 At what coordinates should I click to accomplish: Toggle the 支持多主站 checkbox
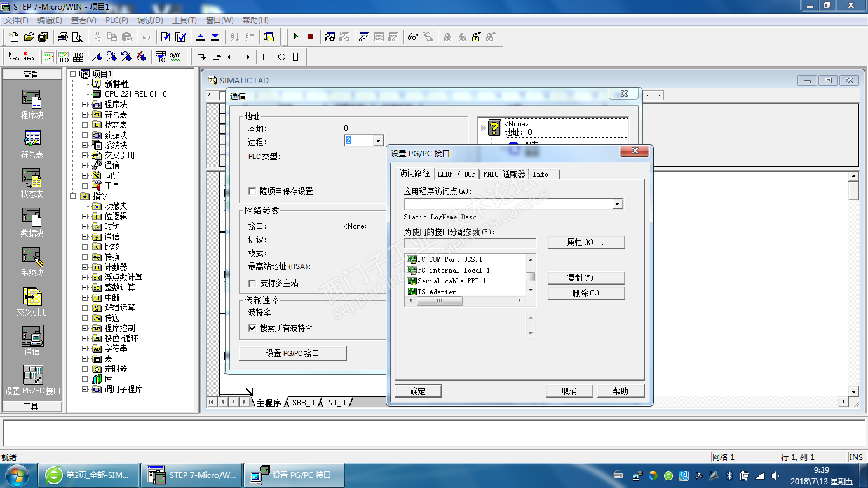pos(252,283)
